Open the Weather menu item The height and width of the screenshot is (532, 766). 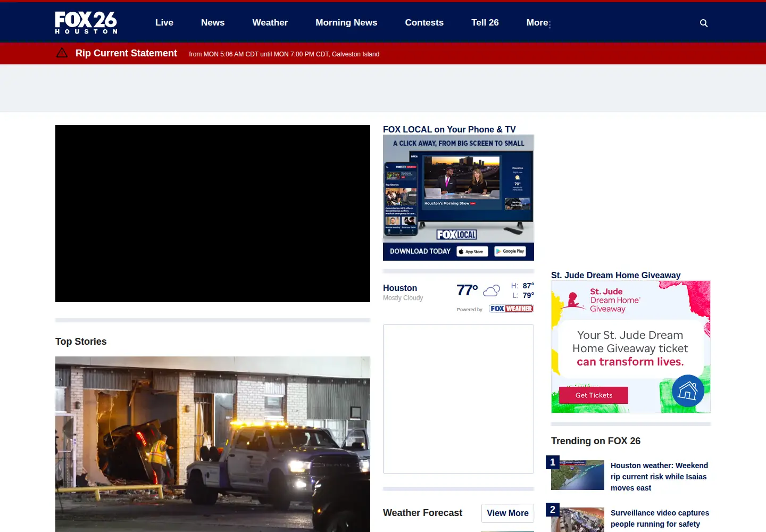tap(270, 22)
